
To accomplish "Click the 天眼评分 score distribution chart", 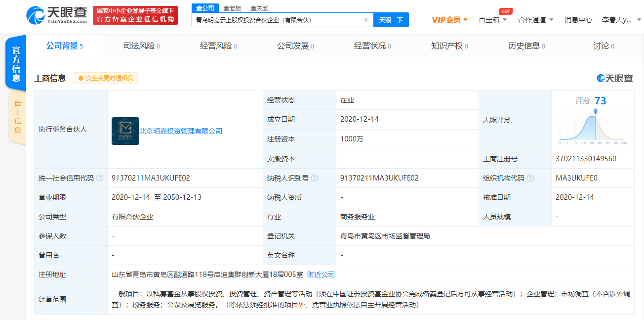I will (x=593, y=127).
